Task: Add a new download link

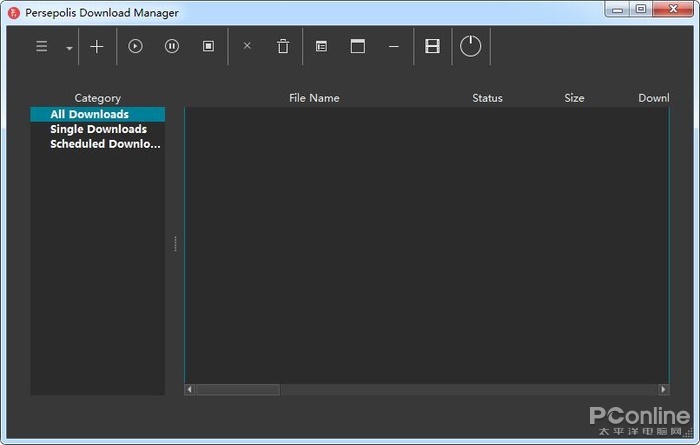Action: pos(96,46)
